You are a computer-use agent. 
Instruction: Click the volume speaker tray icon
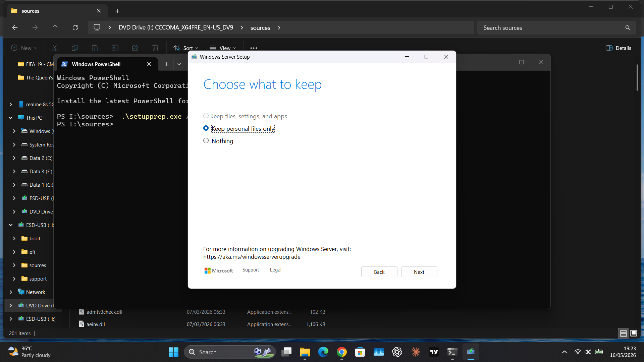[x=588, y=352]
